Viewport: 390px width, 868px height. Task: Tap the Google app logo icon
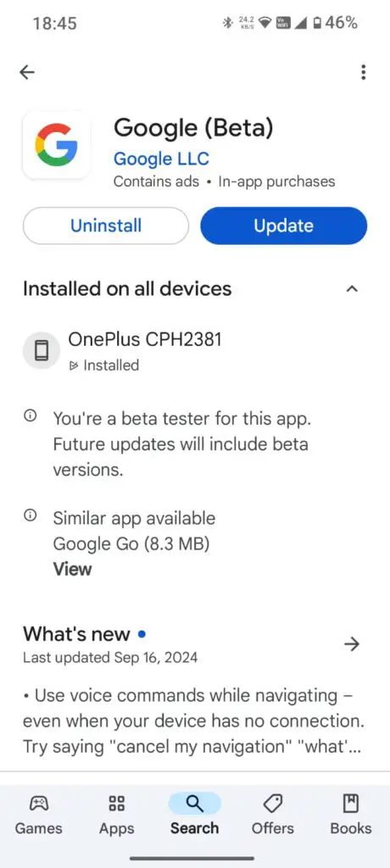[x=56, y=144]
